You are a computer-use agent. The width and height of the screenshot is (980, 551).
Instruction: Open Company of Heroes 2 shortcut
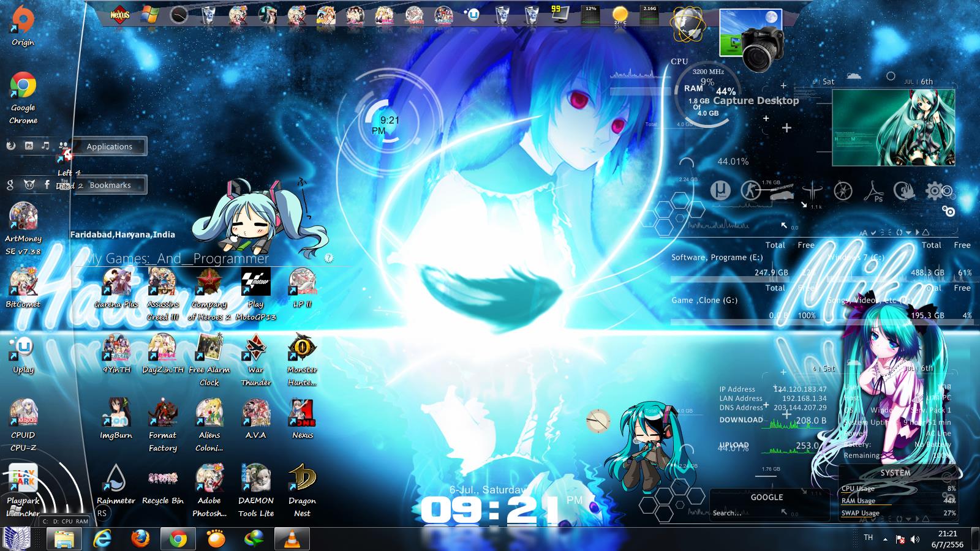coord(209,294)
